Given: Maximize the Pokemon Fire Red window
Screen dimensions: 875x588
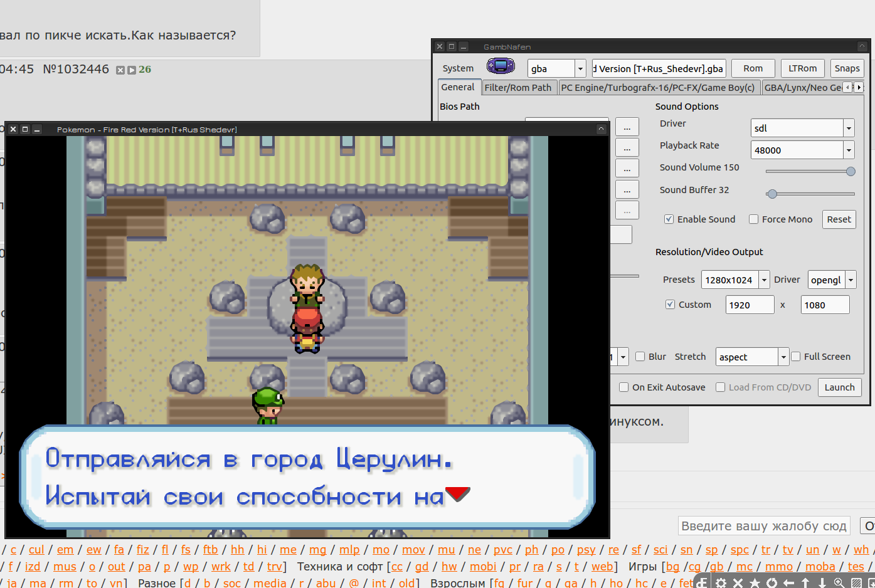Looking at the screenshot, I should coord(25,129).
